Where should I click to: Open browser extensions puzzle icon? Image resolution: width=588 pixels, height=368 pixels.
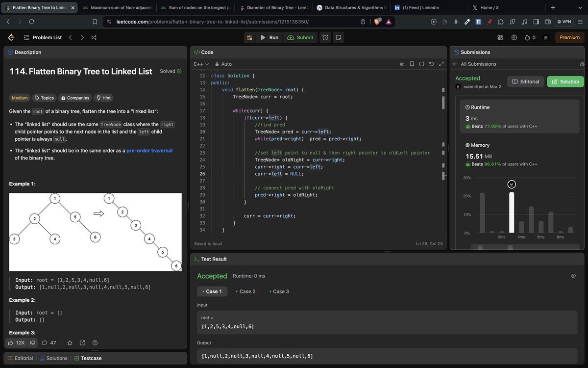coord(500,22)
